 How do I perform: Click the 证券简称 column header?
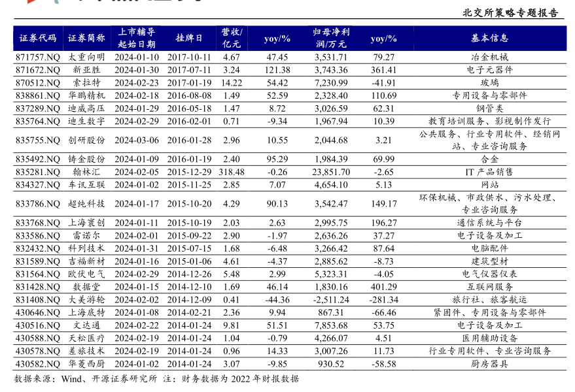coord(86,39)
